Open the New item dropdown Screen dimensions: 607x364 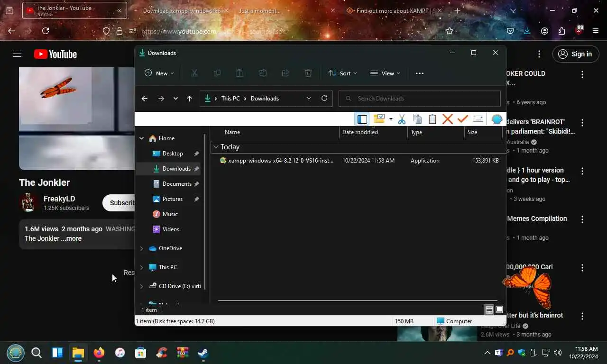[159, 73]
